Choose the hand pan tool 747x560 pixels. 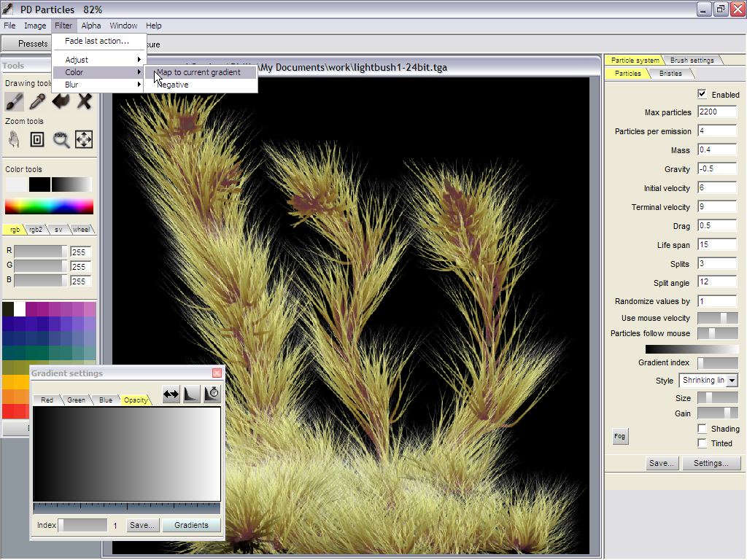click(x=15, y=139)
